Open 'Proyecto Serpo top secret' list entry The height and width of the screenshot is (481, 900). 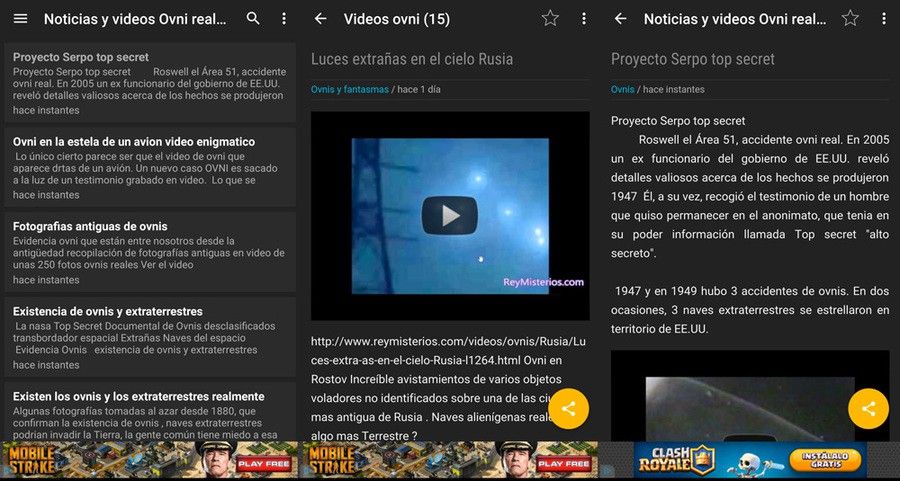point(150,82)
